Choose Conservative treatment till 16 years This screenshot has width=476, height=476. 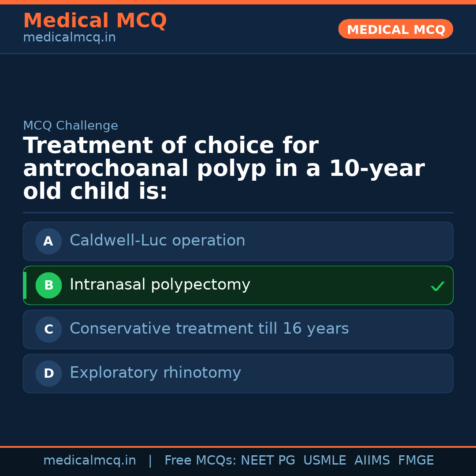(209, 329)
